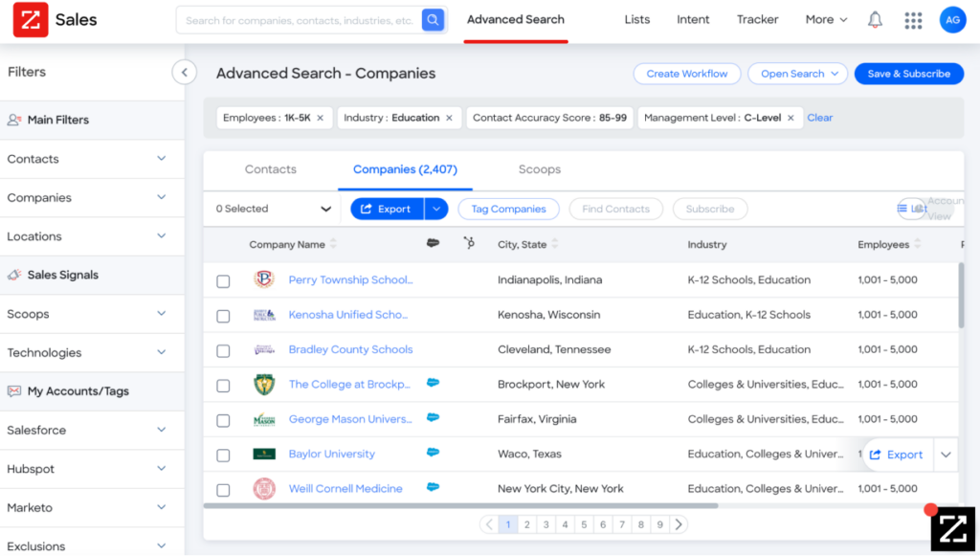Click Salesforce icon in College at Brockport row
Image resolution: width=980 pixels, height=556 pixels.
(433, 383)
